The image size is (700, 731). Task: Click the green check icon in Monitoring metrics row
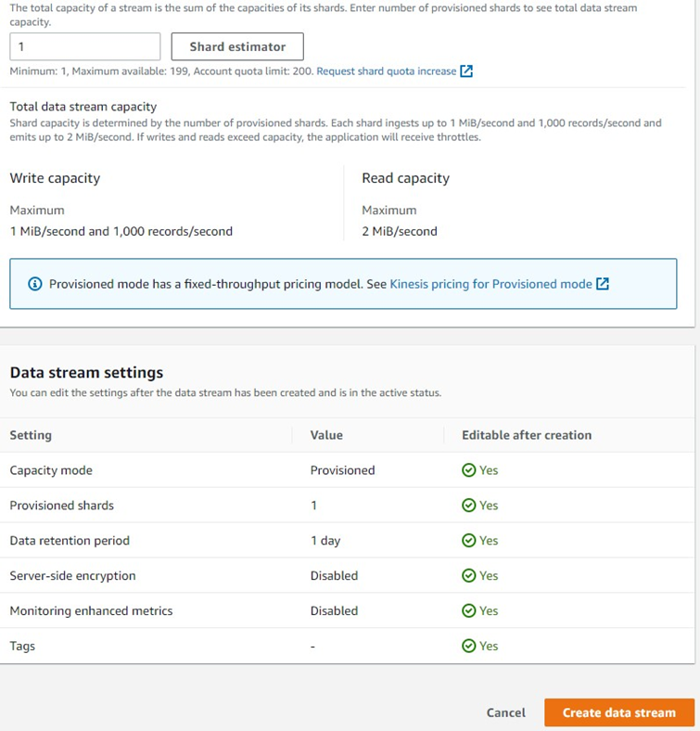coord(469,611)
